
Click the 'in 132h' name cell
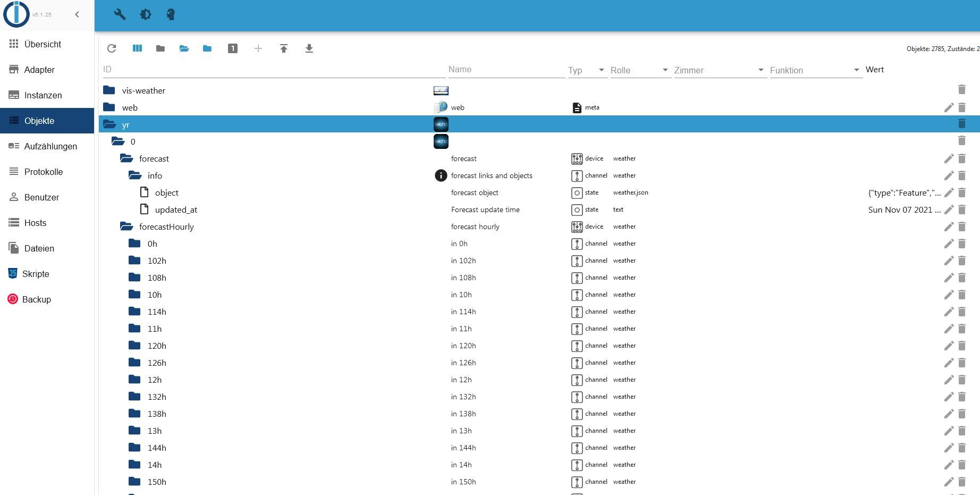tap(463, 397)
